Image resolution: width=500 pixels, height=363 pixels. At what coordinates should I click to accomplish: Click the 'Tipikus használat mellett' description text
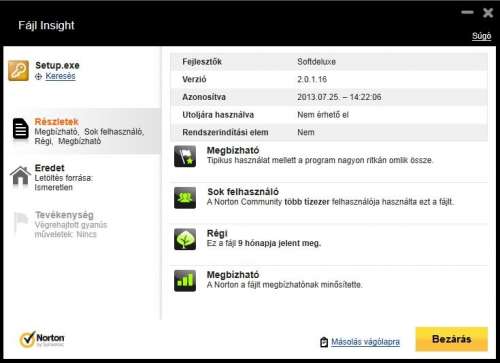320,160
